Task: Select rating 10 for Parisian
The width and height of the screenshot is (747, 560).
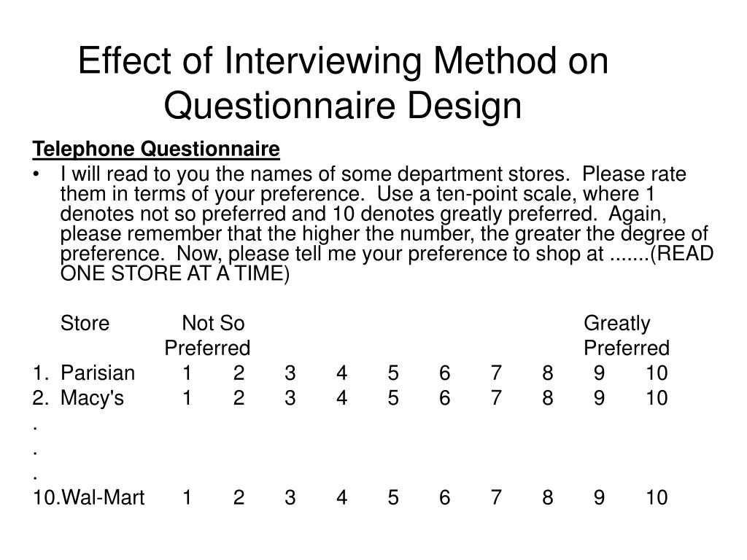Action: pyautogui.click(x=657, y=373)
